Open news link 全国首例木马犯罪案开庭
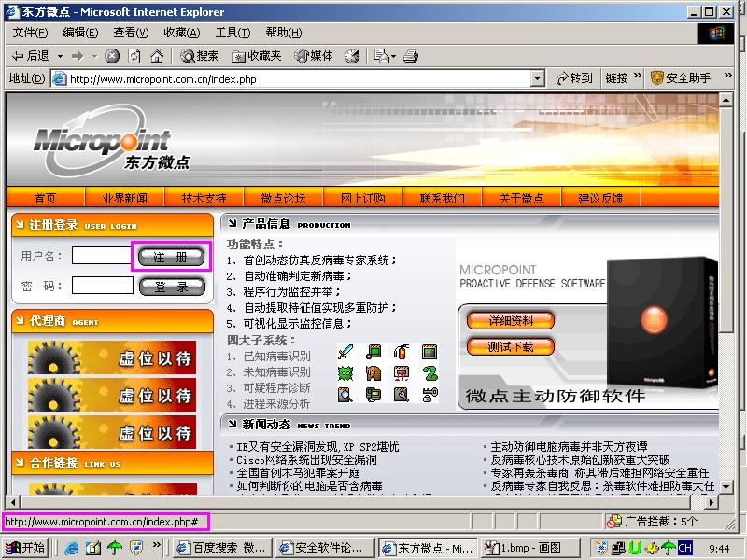 [x=298, y=473]
